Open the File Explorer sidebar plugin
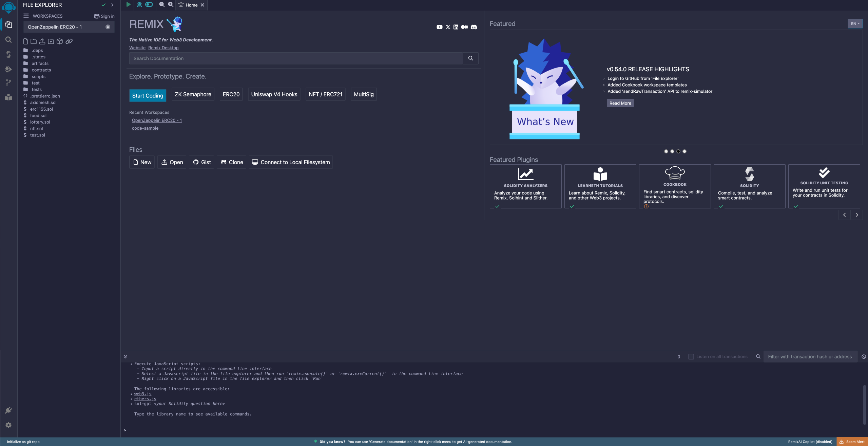 tap(8, 25)
